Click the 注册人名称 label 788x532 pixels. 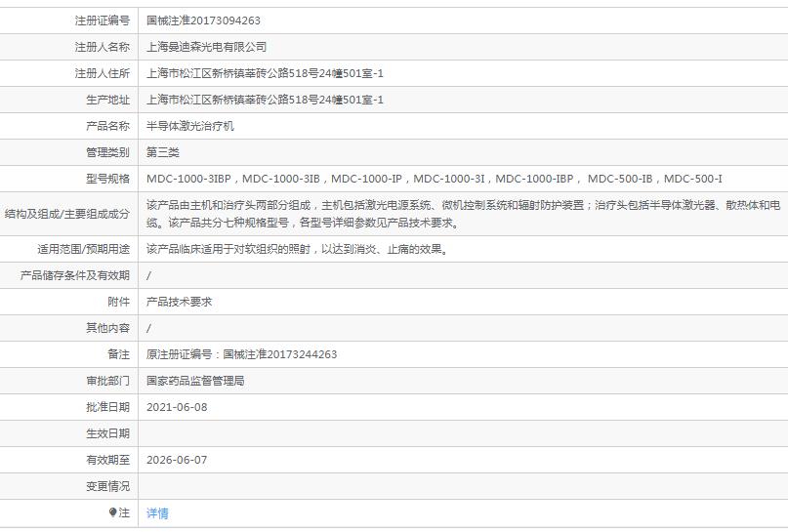coord(102,47)
